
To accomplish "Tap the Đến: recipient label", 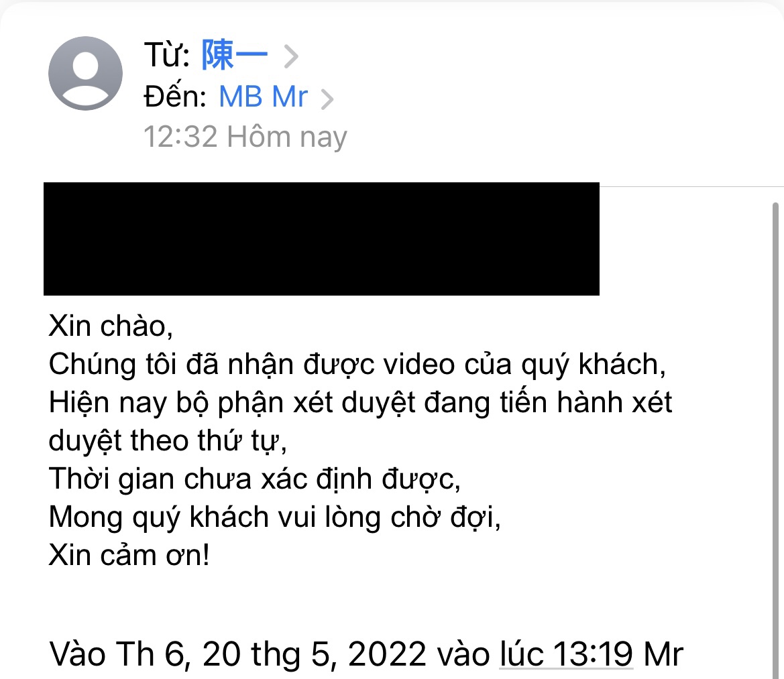I will pyautogui.click(x=175, y=96).
